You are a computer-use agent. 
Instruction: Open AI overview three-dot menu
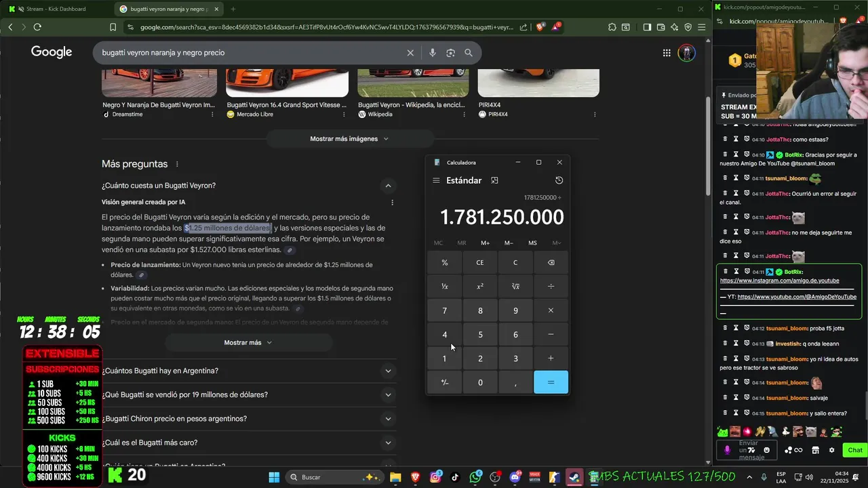(x=392, y=202)
